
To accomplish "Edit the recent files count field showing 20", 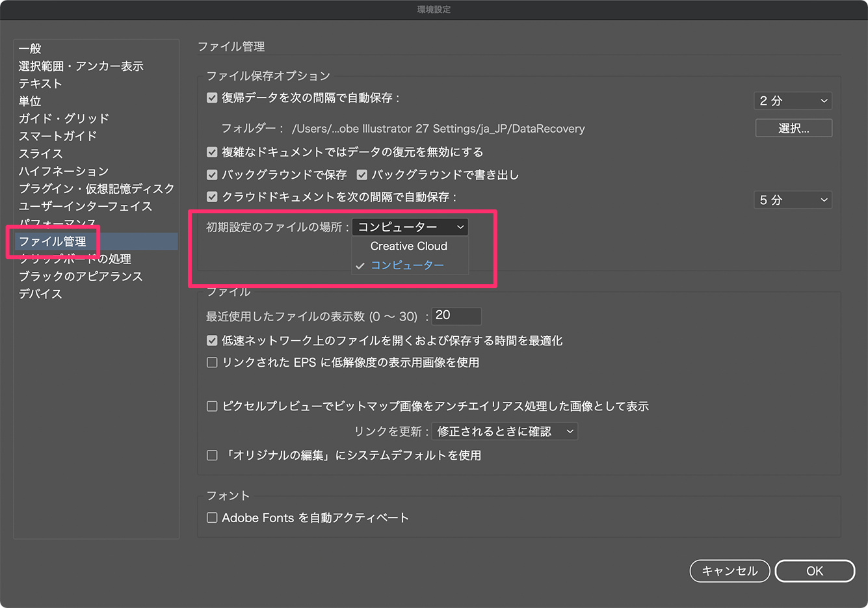I will click(456, 316).
